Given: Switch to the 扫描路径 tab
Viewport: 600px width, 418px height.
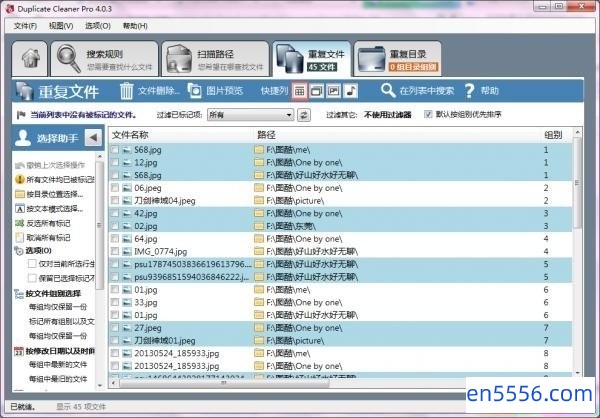Looking at the screenshot, I should click(x=215, y=59).
